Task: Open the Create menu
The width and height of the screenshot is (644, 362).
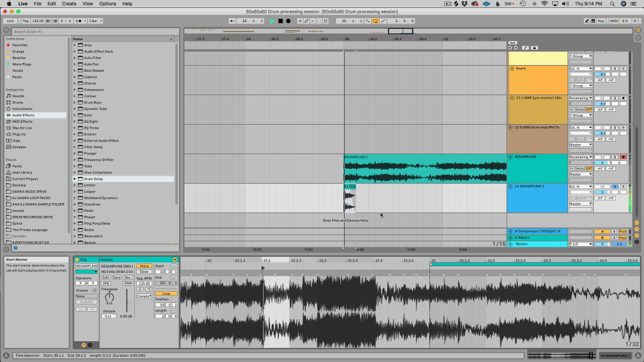Action: click(69, 4)
